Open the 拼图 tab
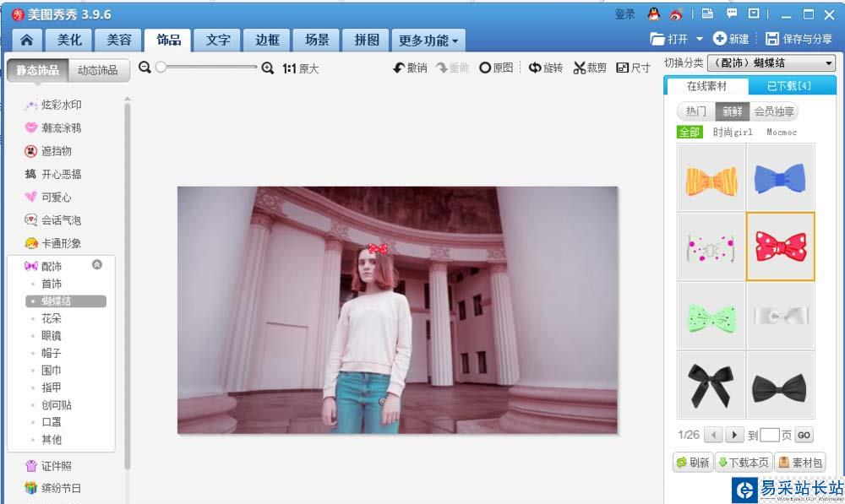Image resolution: width=845 pixels, height=504 pixels. [367, 40]
